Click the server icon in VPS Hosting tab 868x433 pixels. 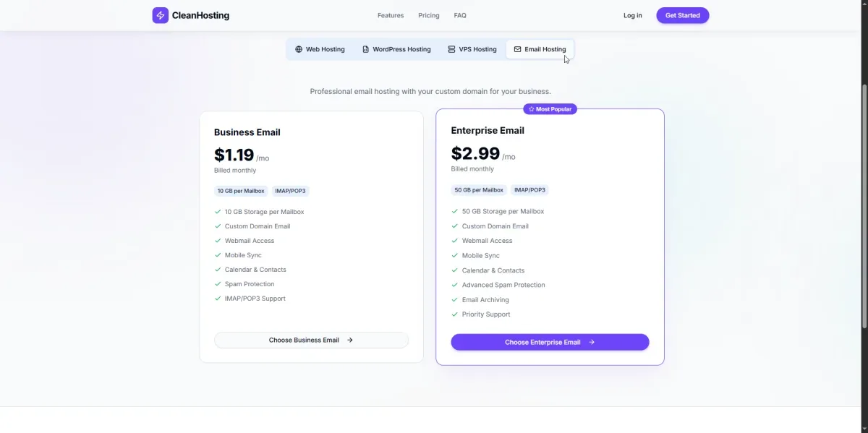pos(451,49)
